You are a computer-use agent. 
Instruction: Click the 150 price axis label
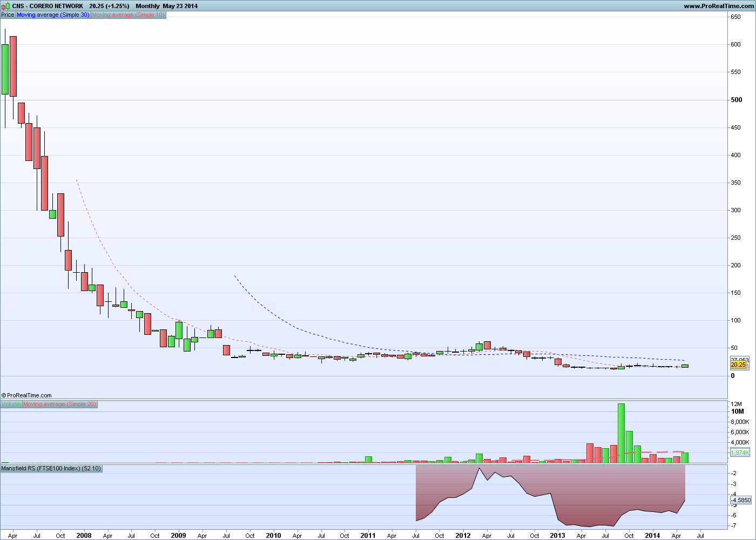735,293
